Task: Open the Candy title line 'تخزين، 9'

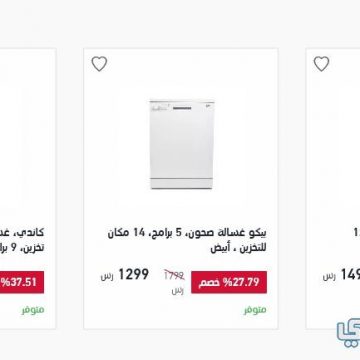Action: point(22,248)
